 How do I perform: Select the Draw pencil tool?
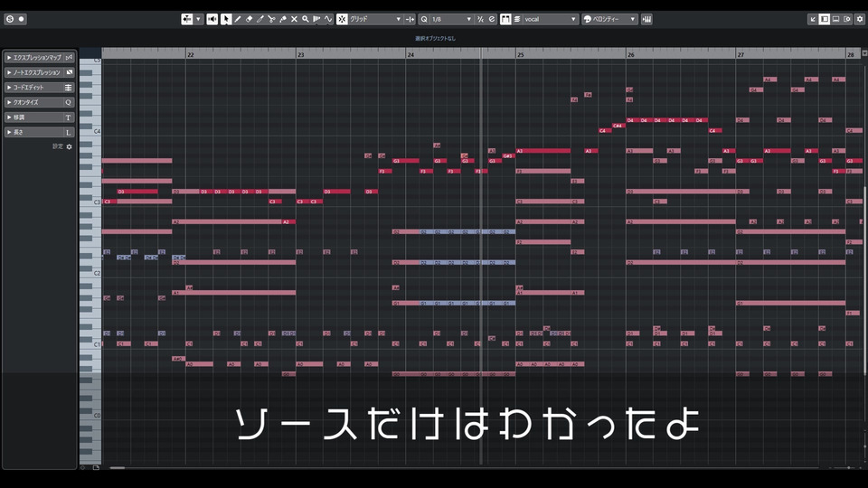click(238, 19)
